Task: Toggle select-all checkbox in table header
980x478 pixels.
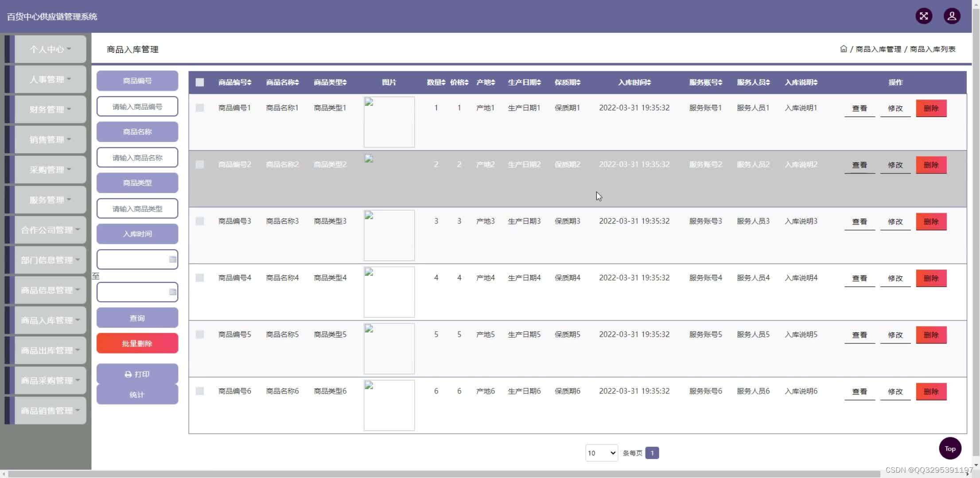Action: pyautogui.click(x=200, y=82)
